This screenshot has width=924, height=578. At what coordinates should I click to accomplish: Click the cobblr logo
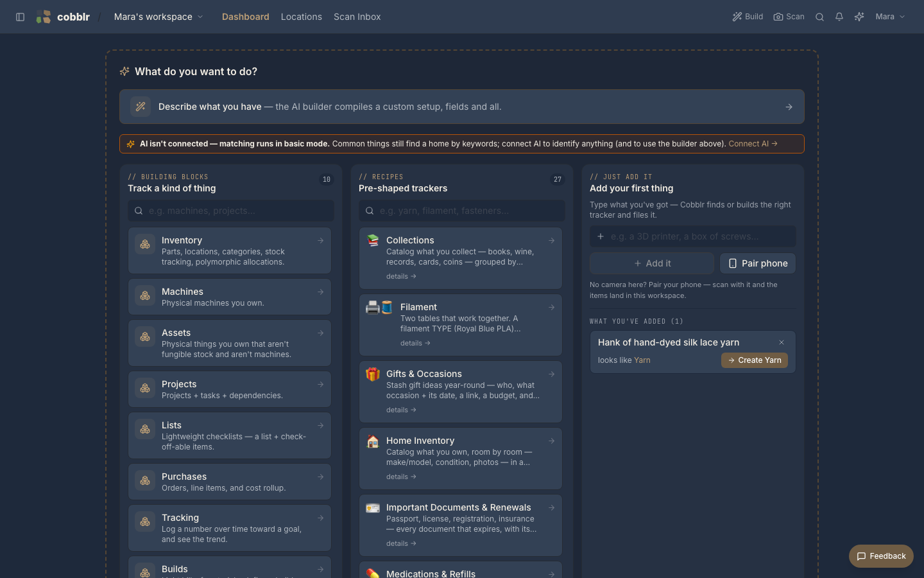pos(63,17)
